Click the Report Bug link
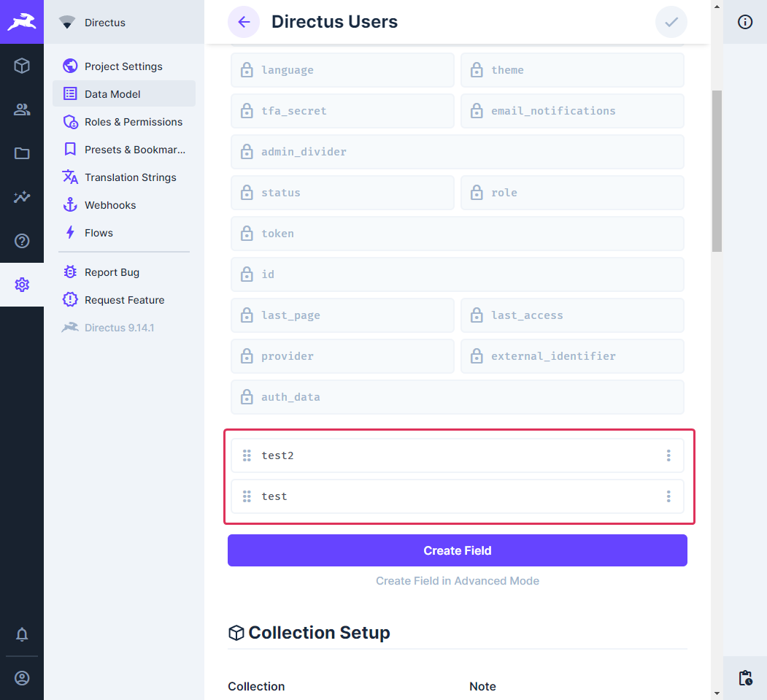This screenshot has height=700, width=767. click(124, 272)
